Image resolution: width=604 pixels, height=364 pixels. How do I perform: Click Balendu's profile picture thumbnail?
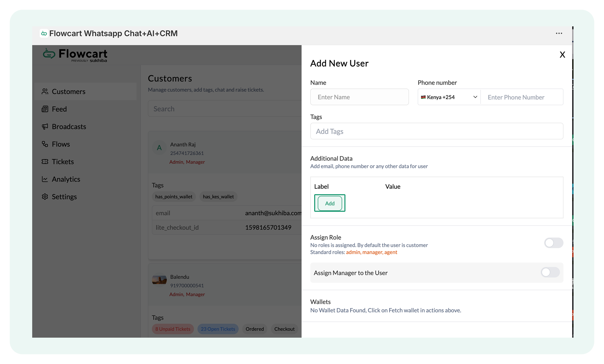pos(159,280)
